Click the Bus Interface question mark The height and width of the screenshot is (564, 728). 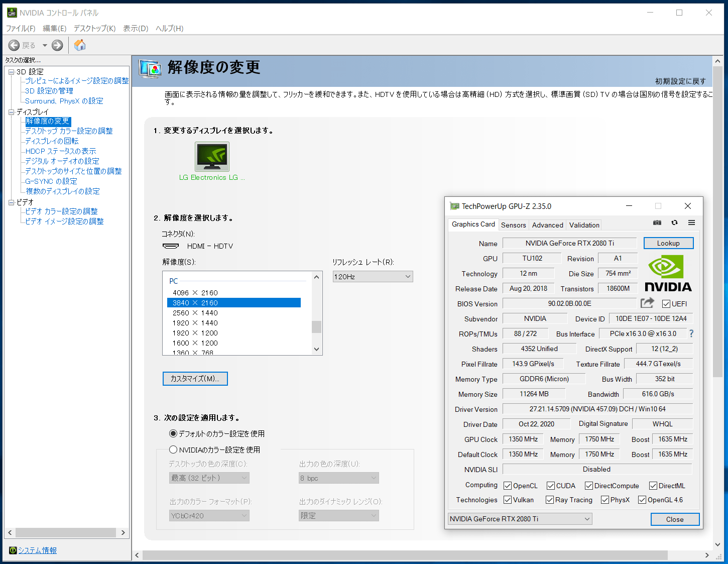point(691,333)
